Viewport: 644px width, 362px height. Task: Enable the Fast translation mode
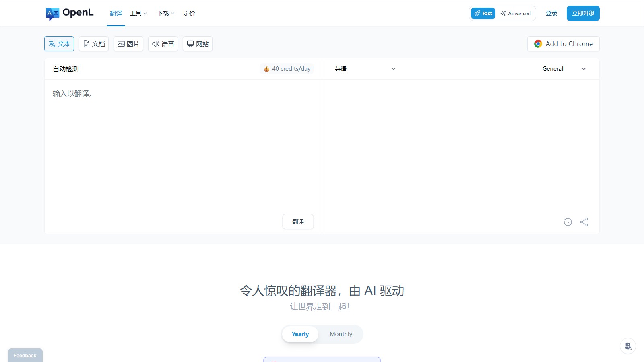(483, 13)
